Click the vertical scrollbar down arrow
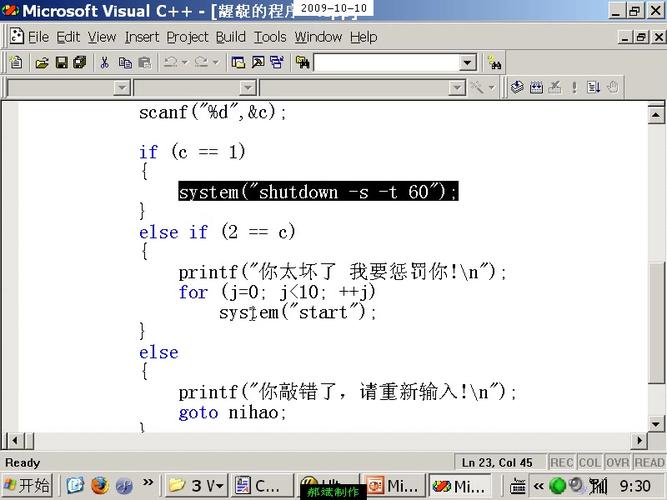 pyautogui.click(x=656, y=424)
